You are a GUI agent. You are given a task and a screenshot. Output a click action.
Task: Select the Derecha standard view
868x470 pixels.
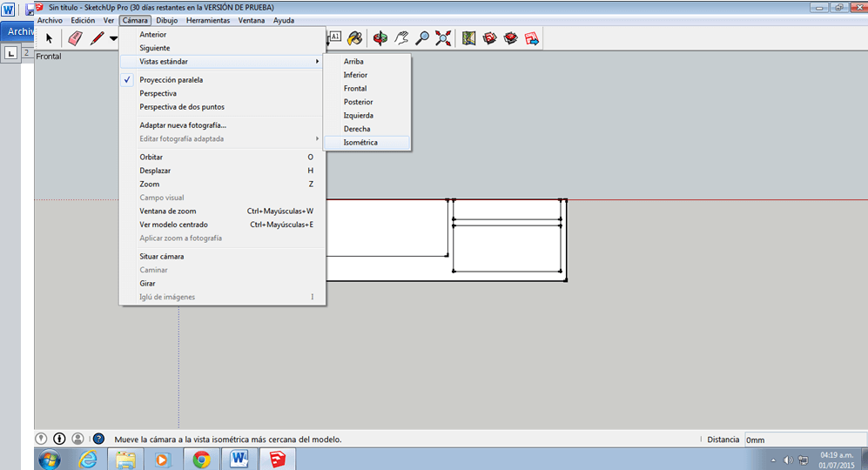[367, 129]
